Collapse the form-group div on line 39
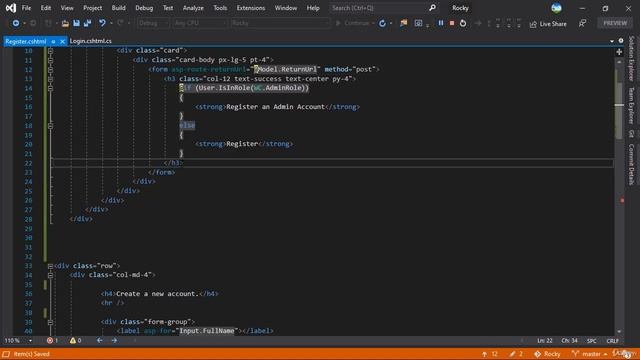This screenshot has width=640, height=360. pyautogui.click(x=50, y=322)
